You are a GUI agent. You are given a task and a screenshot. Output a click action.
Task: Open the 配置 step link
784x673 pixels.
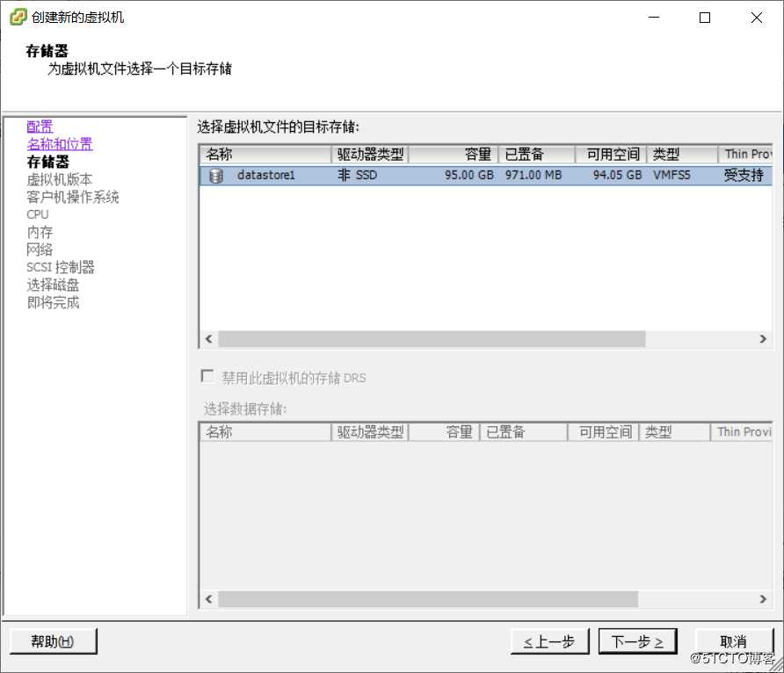click(40, 126)
